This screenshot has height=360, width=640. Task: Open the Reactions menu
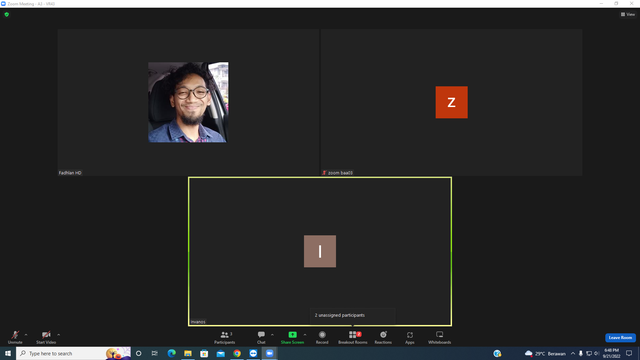pyautogui.click(x=383, y=337)
